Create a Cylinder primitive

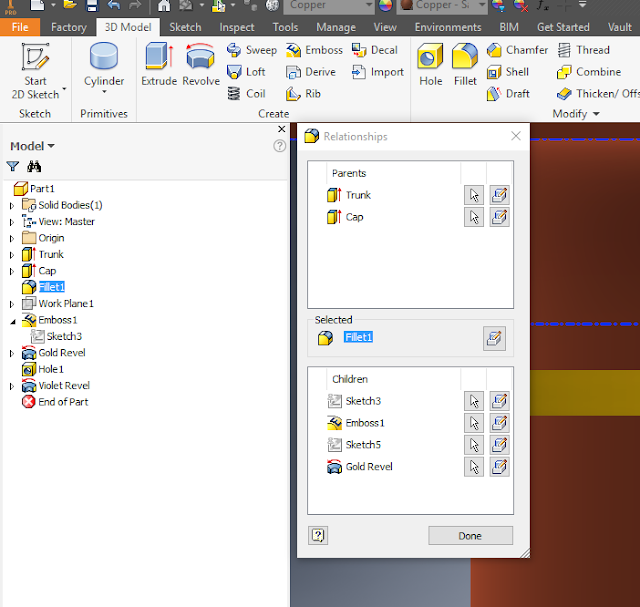pos(104,67)
